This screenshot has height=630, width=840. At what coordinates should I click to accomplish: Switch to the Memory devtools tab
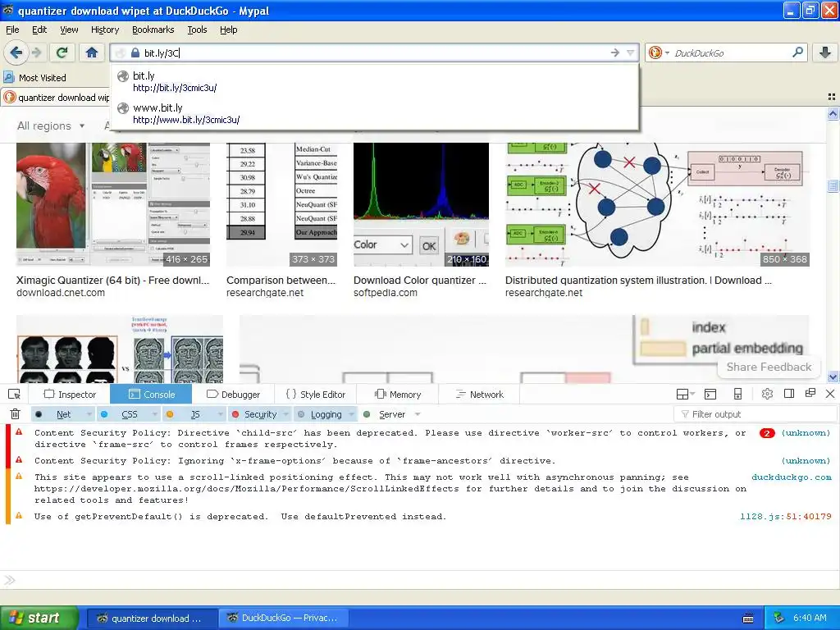pyautogui.click(x=398, y=395)
